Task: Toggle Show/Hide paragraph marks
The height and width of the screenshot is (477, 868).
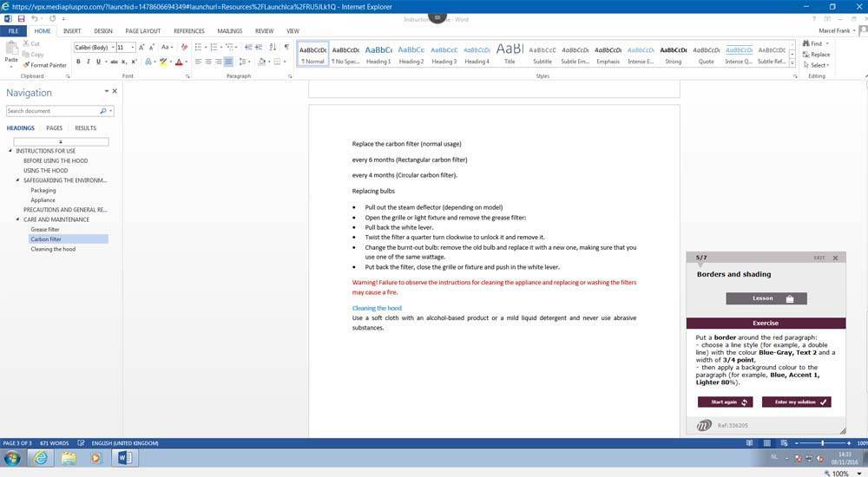Action: click(x=286, y=47)
